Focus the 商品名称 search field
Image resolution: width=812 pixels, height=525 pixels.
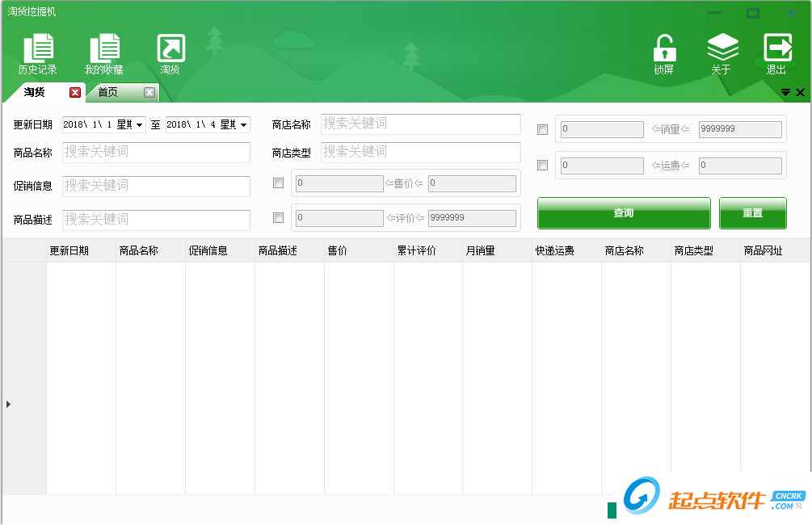(x=156, y=152)
